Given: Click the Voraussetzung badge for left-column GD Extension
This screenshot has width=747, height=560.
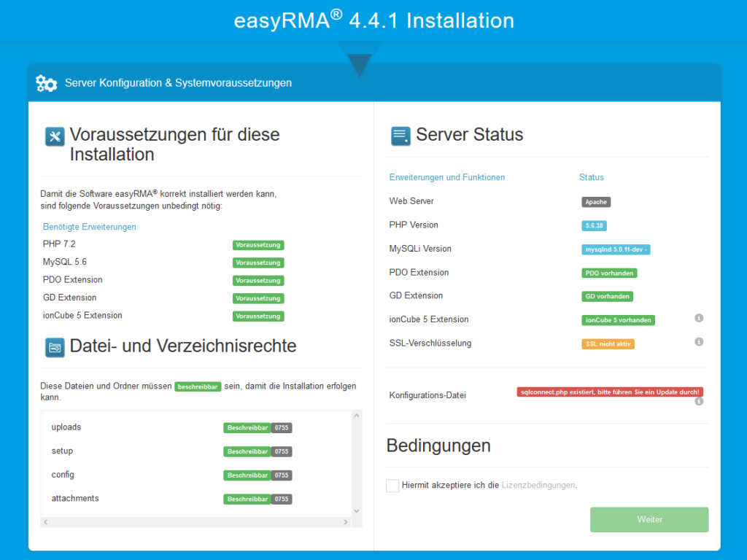Looking at the screenshot, I should pos(258,298).
